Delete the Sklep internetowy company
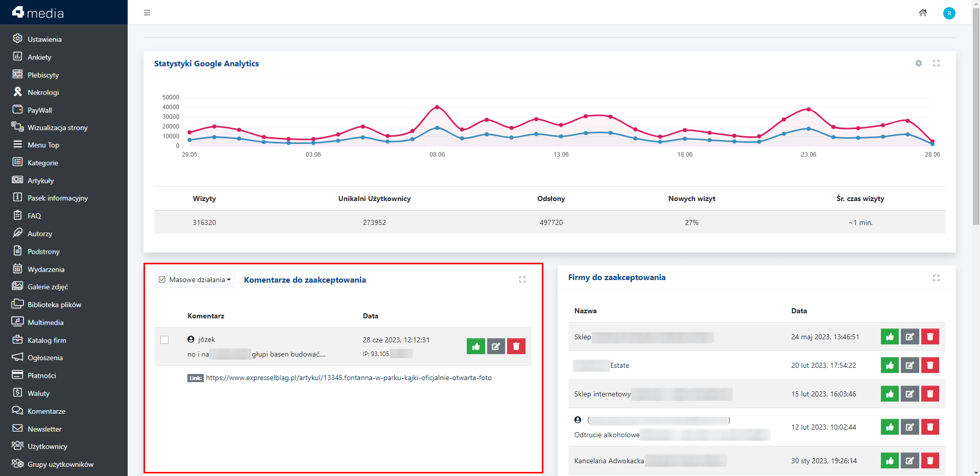Image resolution: width=980 pixels, height=476 pixels. pyautogui.click(x=930, y=394)
